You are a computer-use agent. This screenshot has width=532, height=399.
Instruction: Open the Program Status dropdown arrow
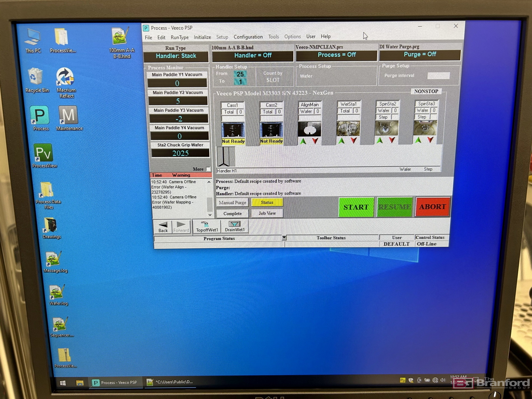click(284, 238)
